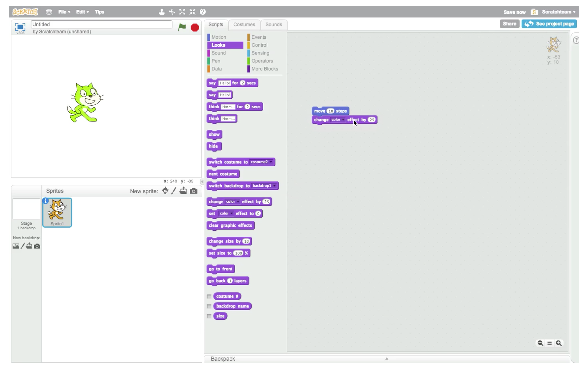587x373 pixels.
Task: Open sprite info via blue i badge
Action: (46, 201)
